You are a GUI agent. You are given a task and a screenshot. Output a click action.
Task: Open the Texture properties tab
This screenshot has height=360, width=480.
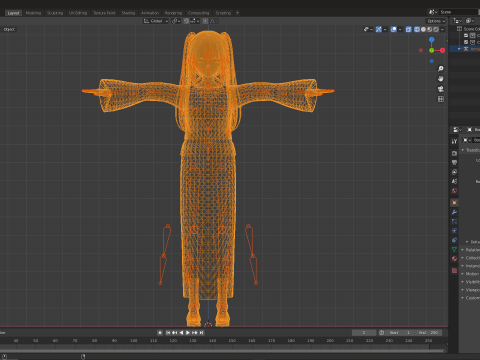(454, 271)
